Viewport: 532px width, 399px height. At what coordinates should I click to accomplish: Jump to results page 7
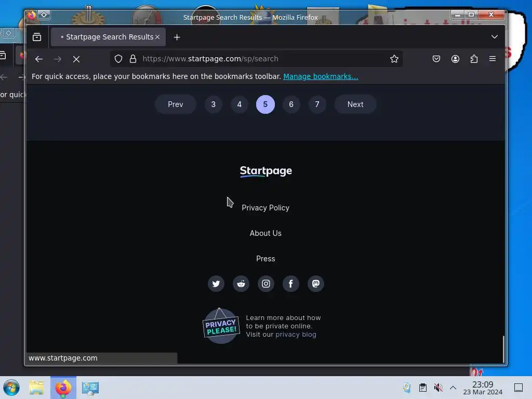[x=317, y=104]
